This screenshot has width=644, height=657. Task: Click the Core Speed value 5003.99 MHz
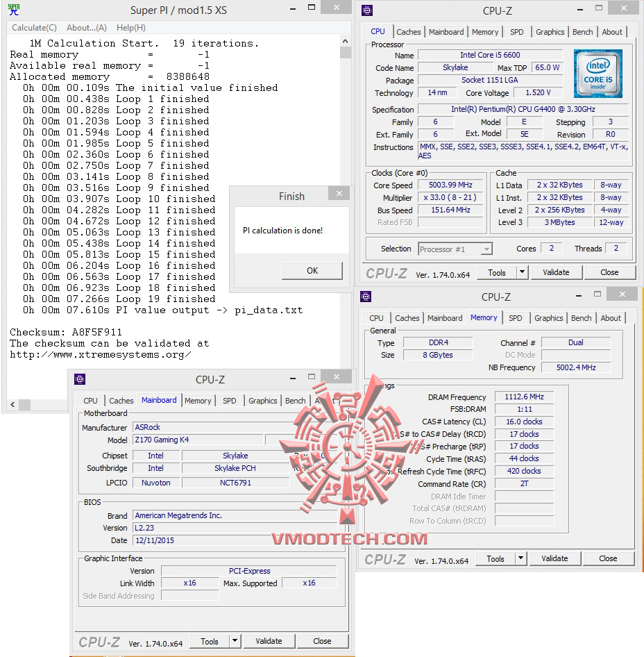[450, 185]
